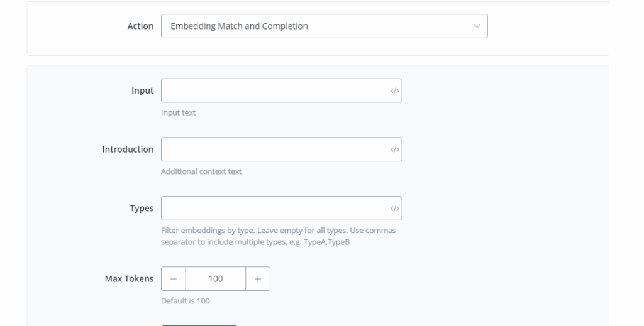644x326 pixels.
Task: Click the Introduction field label
Action: (x=128, y=149)
